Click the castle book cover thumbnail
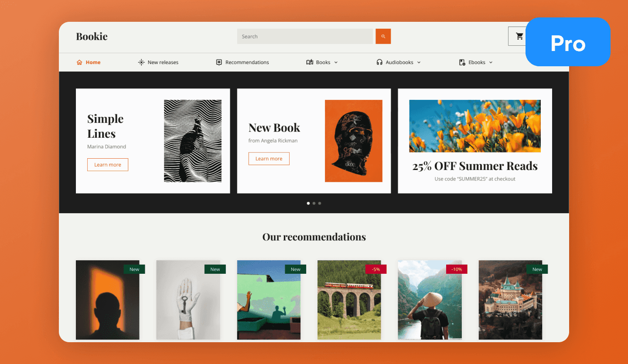 coord(510,300)
